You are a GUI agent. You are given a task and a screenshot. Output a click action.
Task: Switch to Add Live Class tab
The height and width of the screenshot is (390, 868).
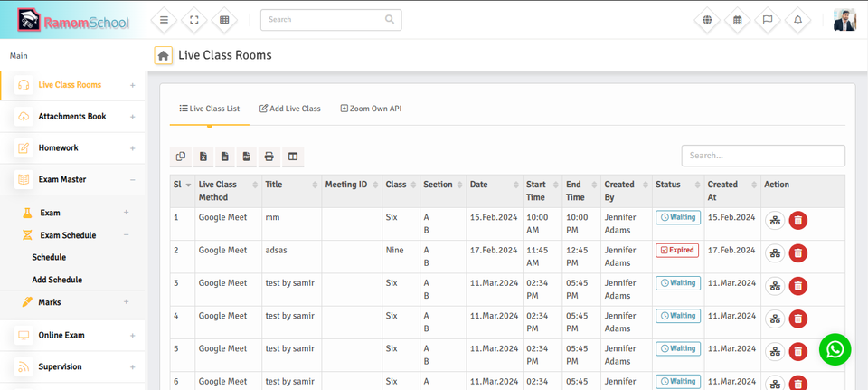pyautogui.click(x=290, y=109)
